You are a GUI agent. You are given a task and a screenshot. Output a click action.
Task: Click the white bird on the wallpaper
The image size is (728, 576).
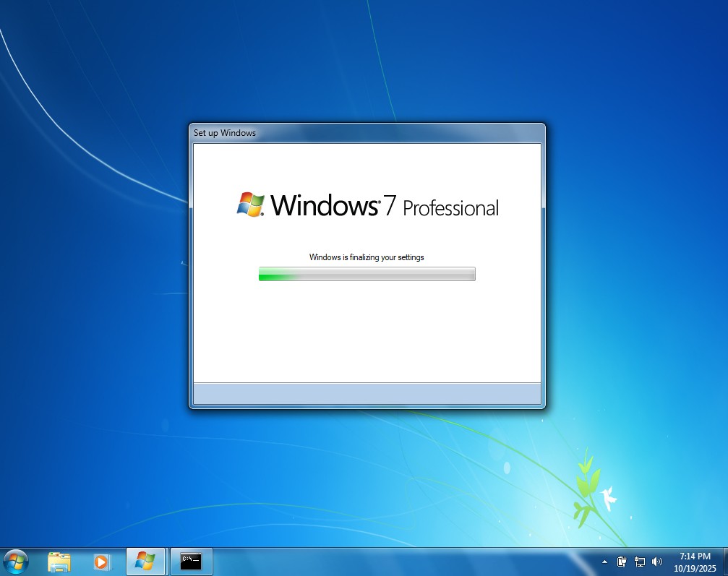coord(608,497)
